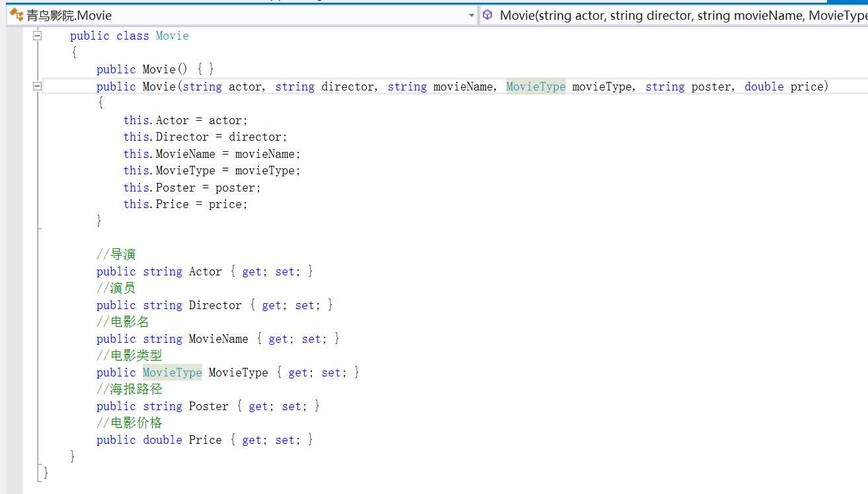Click the highlighted MovieType type in property declaration

pos(172,372)
